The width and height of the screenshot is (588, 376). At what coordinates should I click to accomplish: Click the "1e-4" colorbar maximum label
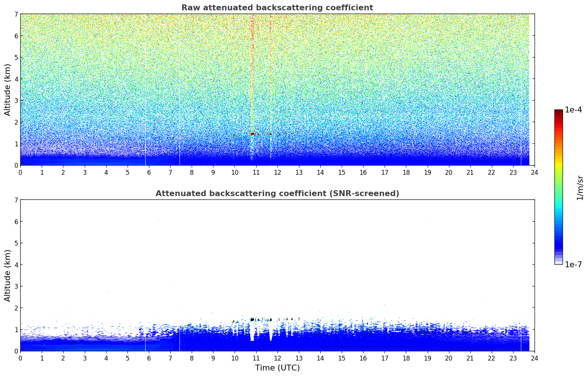573,110
